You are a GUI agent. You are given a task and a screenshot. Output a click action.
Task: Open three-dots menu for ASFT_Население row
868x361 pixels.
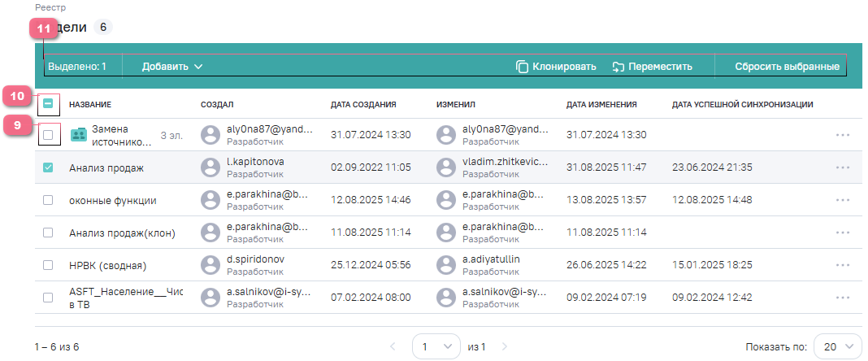842,298
